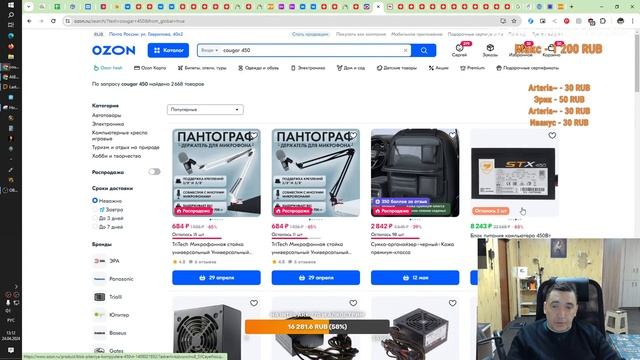Open the Электроника category in sidebar

click(108, 124)
